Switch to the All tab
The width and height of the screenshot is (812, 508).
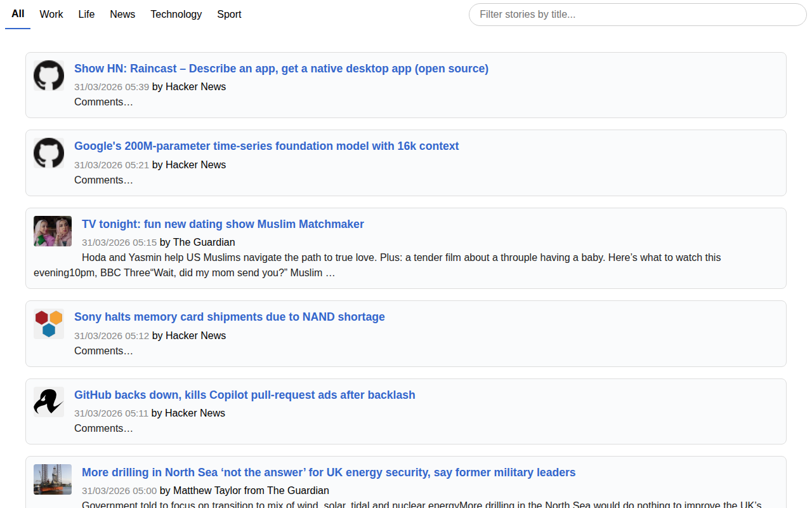point(18,14)
